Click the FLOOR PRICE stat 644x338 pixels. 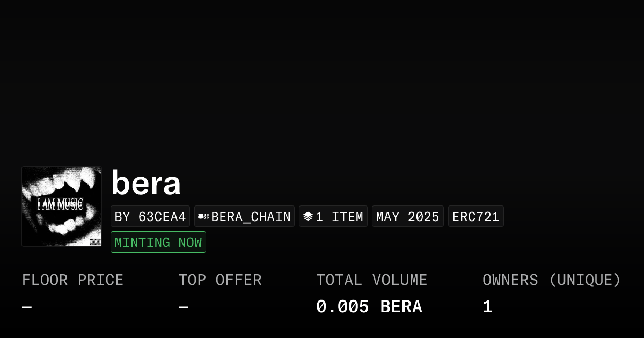click(72, 280)
